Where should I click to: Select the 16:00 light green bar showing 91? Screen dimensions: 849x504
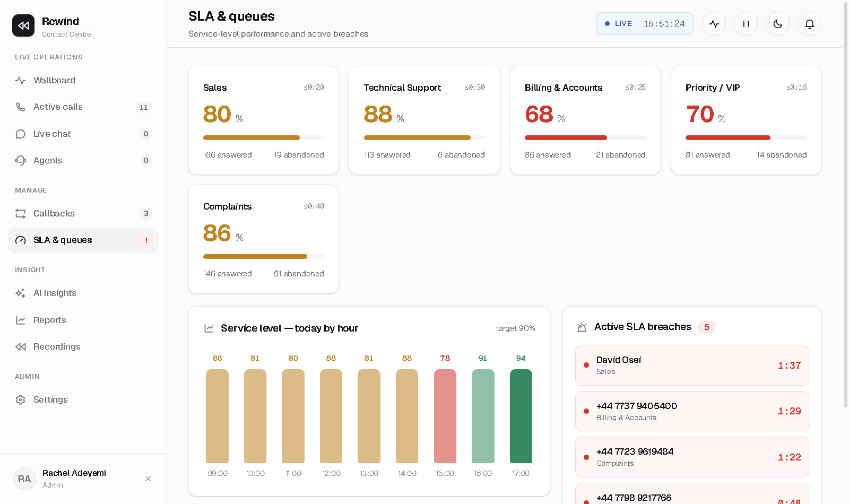tap(483, 416)
